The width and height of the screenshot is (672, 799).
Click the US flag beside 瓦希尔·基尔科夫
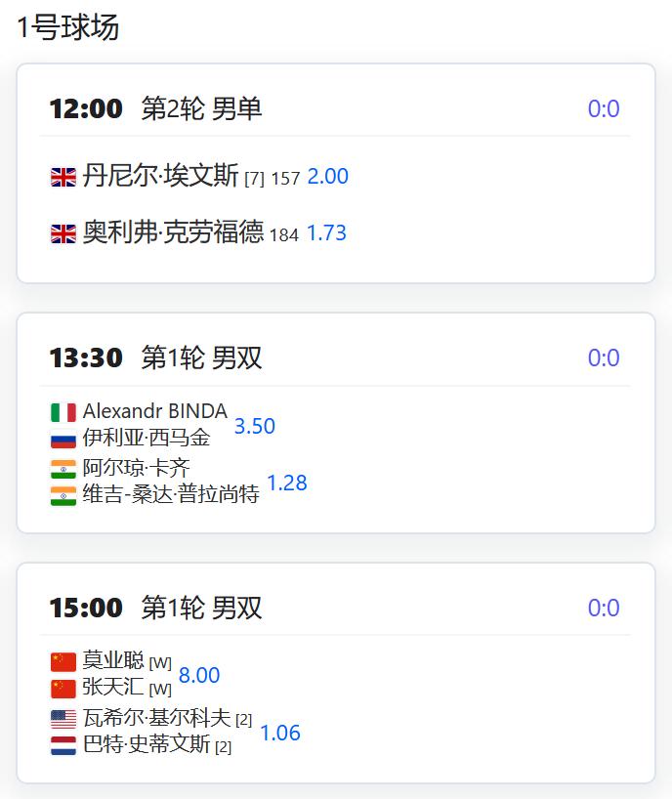click(x=63, y=719)
